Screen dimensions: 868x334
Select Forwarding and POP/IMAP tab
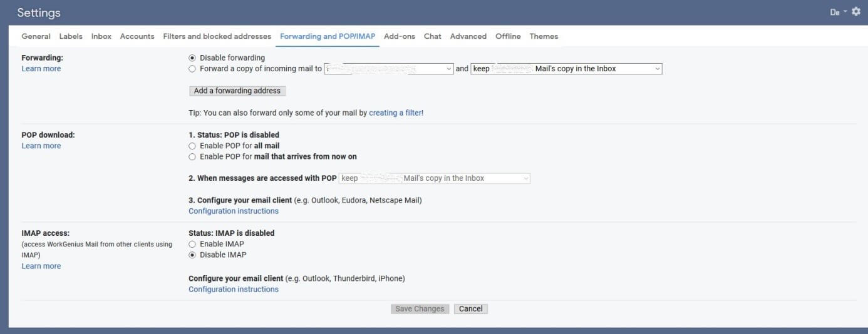pos(328,36)
